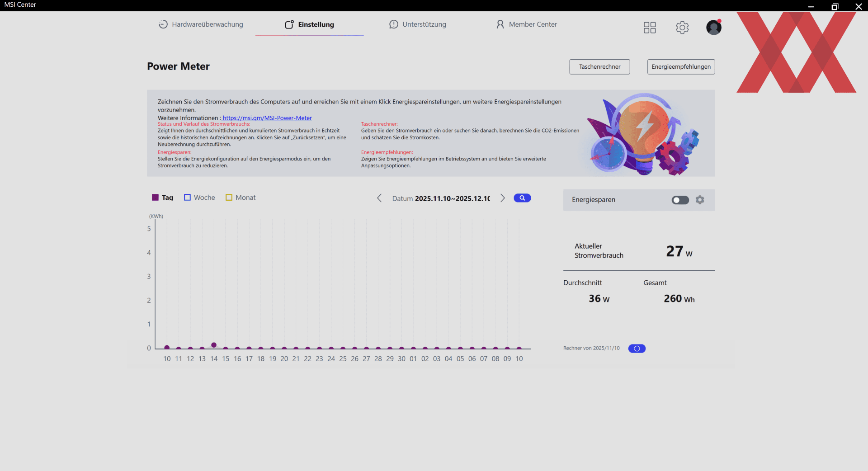Image resolution: width=868 pixels, height=471 pixels.
Task: Switch to the Member Center tab
Action: coord(527,24)
